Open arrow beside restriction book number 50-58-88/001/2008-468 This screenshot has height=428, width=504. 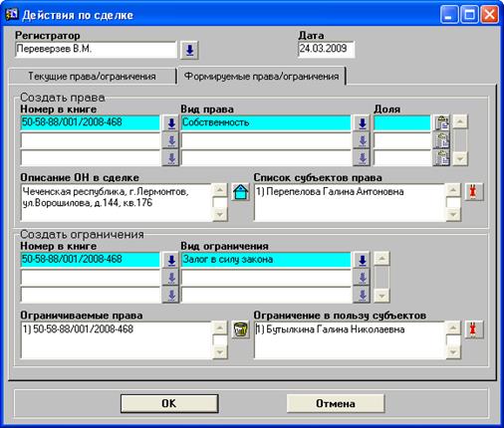coord(171,261)
